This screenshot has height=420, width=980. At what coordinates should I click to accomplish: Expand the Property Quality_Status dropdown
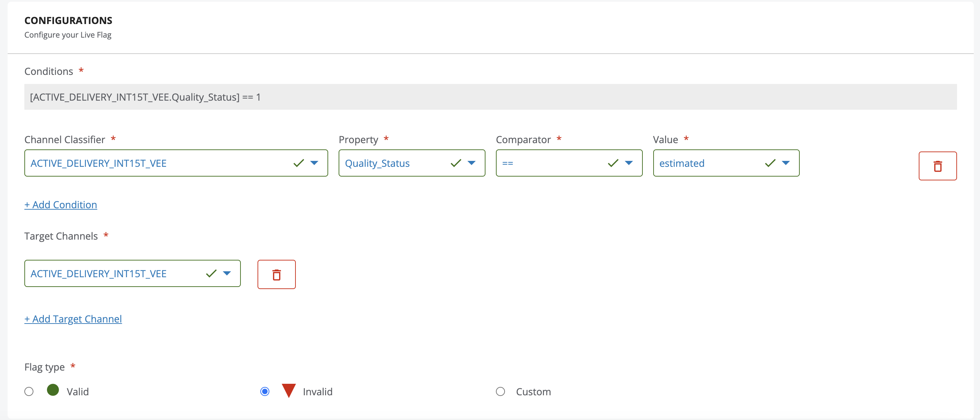pyautogui.click(x=471, y=163)
